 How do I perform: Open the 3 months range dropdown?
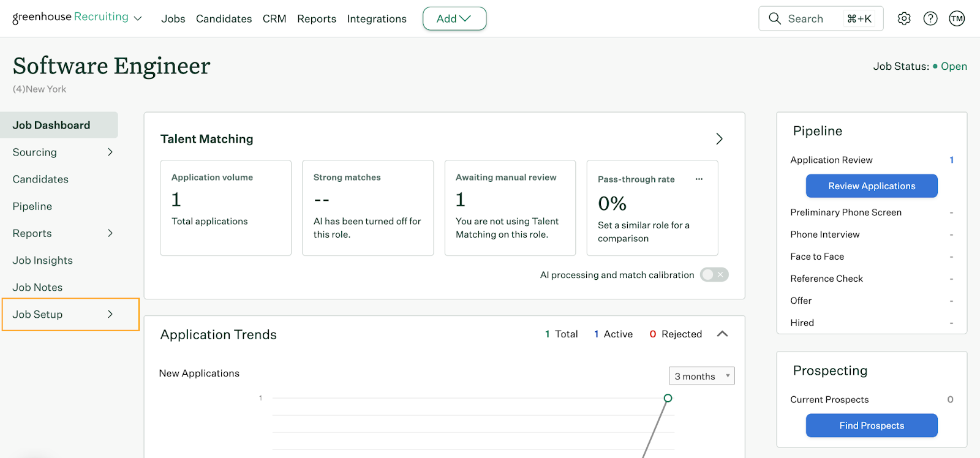coord(701,376)
